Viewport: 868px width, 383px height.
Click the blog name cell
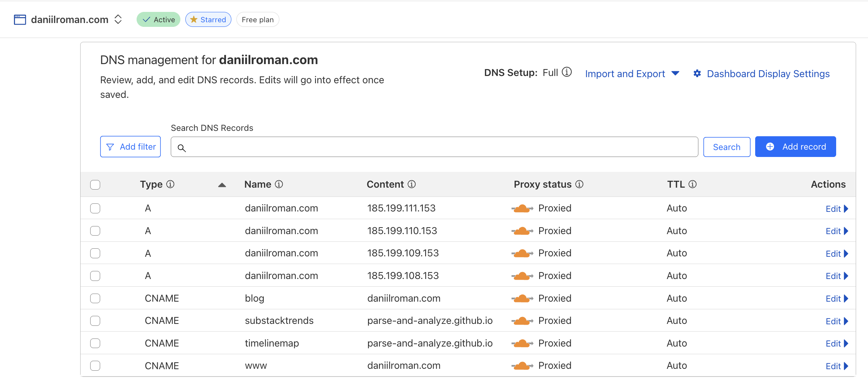(x=255, y=298)
